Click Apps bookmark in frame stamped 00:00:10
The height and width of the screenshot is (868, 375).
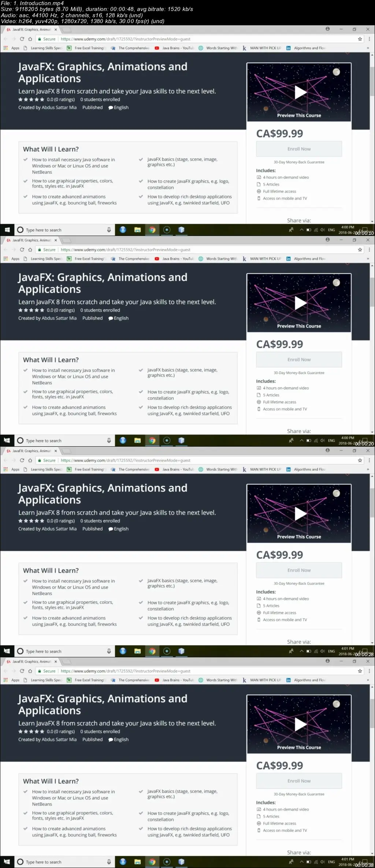tap(11, 48)
